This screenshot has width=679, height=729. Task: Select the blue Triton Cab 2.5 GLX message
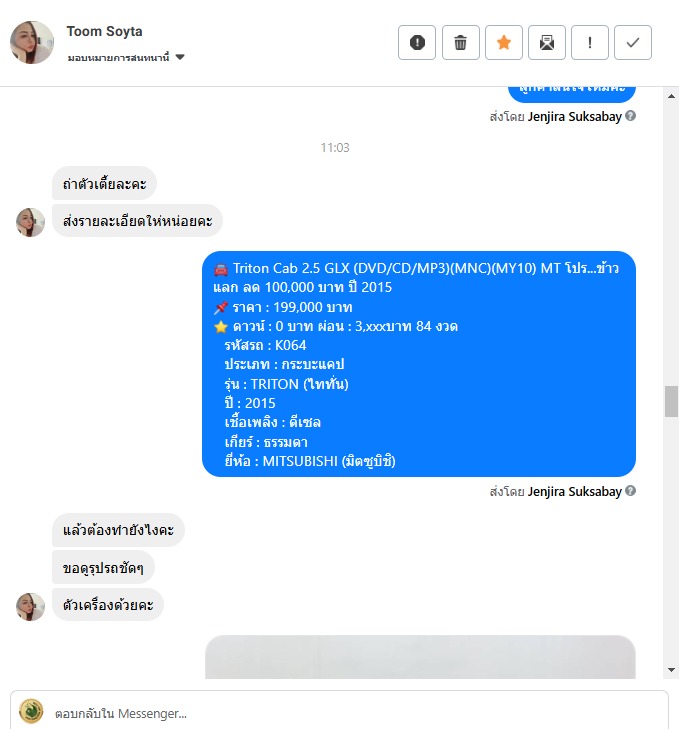tap(419, 364)
